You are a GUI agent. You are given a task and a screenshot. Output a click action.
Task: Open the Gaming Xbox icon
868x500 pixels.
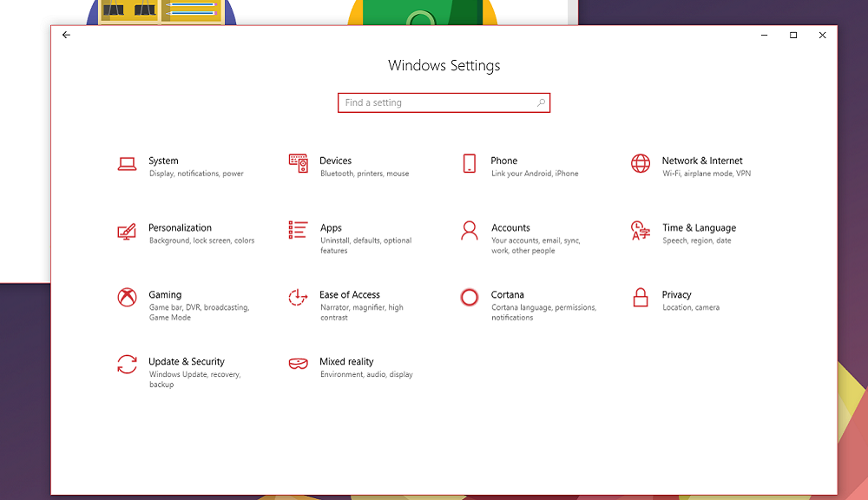(127, 297)
